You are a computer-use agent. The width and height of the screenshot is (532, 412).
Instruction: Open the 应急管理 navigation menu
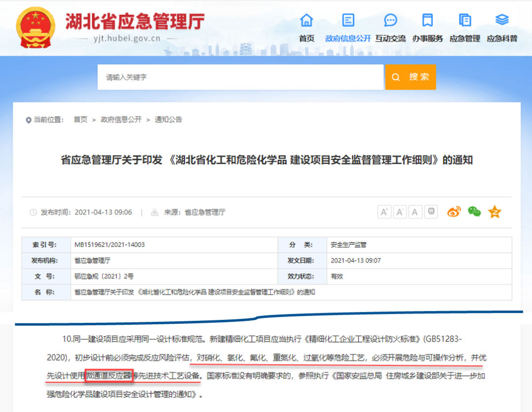tap(465, 39)
